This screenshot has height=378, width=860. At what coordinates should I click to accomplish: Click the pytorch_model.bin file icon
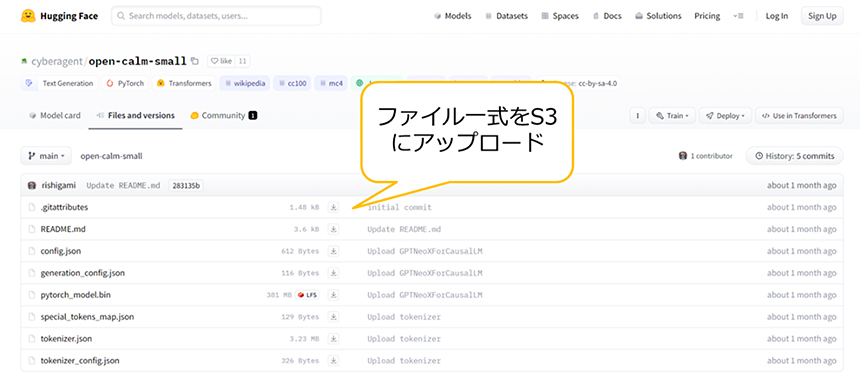(31, 295)
